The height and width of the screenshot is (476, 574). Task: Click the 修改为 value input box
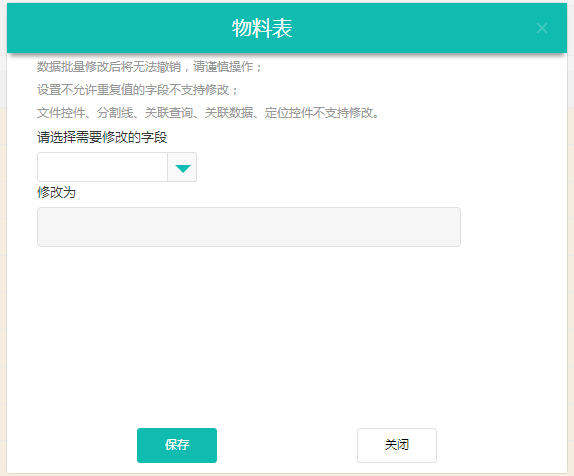pos(249,227)
